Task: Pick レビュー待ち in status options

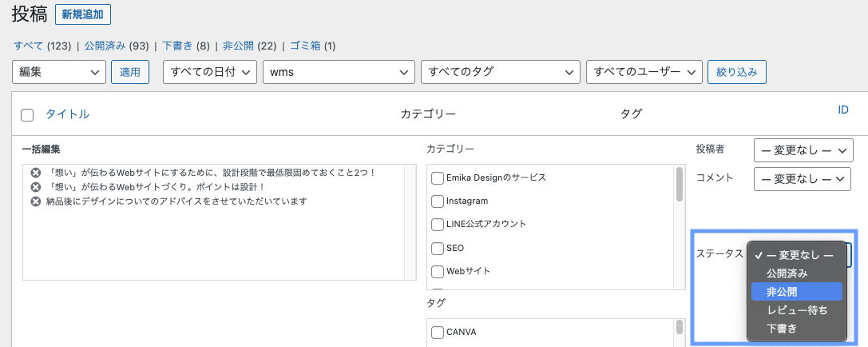Action: click(796, 310)
